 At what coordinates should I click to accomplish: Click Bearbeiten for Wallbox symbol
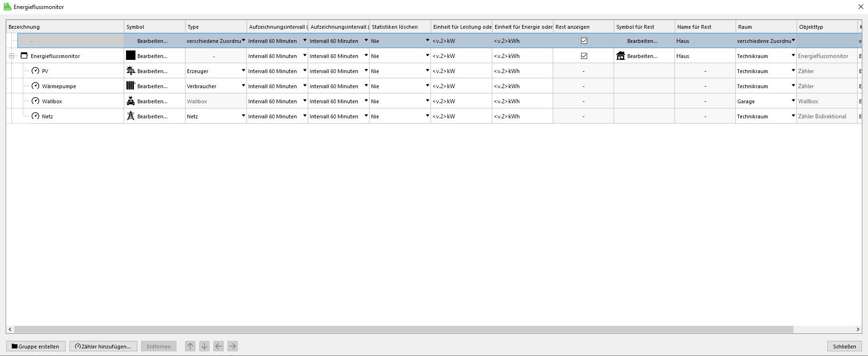click(152, 101)
